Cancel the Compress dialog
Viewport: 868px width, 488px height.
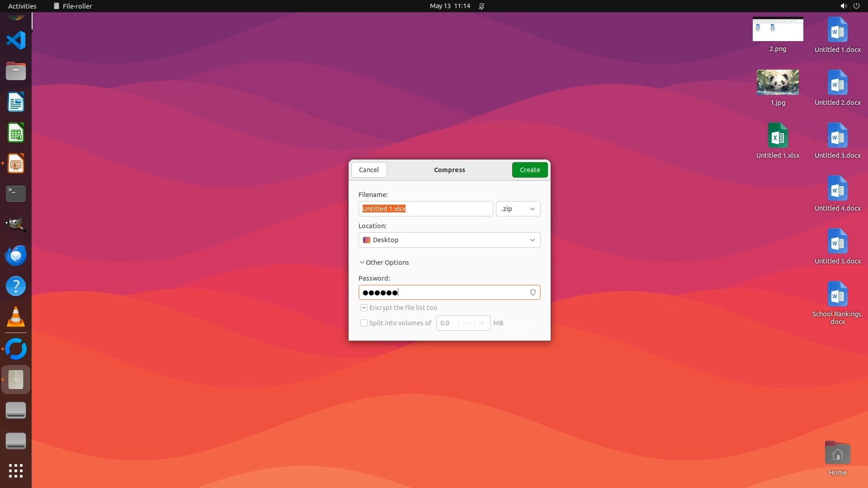coord(368,170)
